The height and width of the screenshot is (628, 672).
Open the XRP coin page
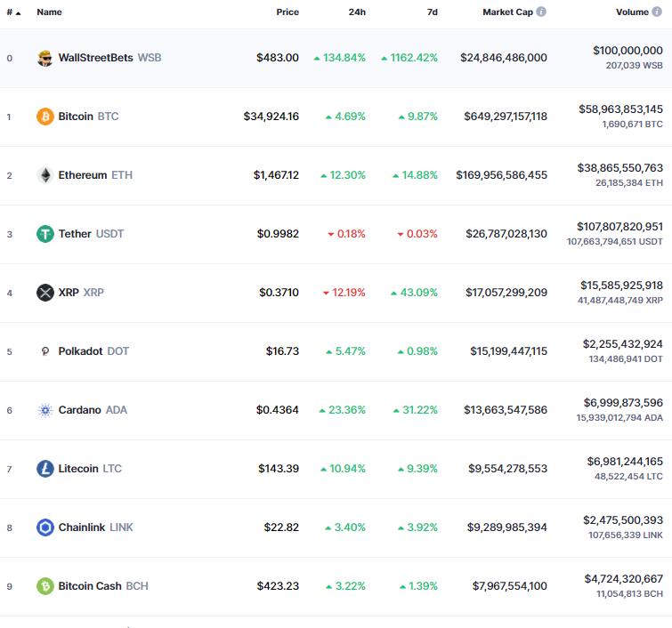point(81,292)
